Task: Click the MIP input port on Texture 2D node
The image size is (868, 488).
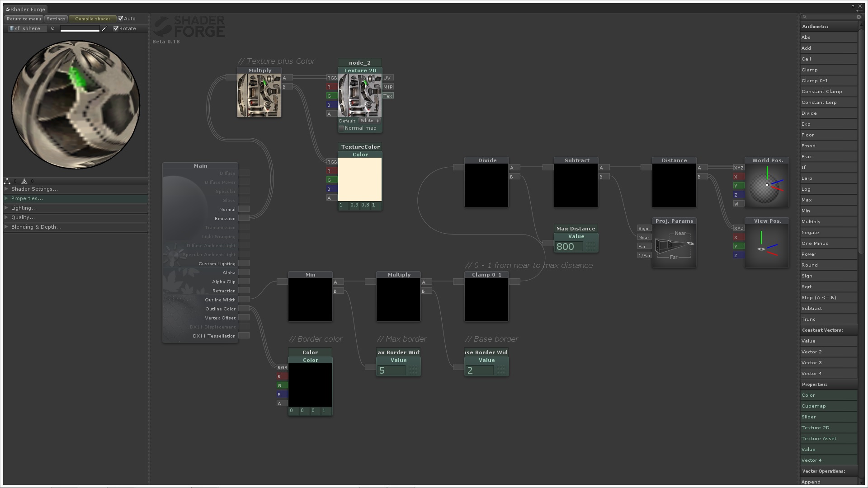Action: click(388, 87)
